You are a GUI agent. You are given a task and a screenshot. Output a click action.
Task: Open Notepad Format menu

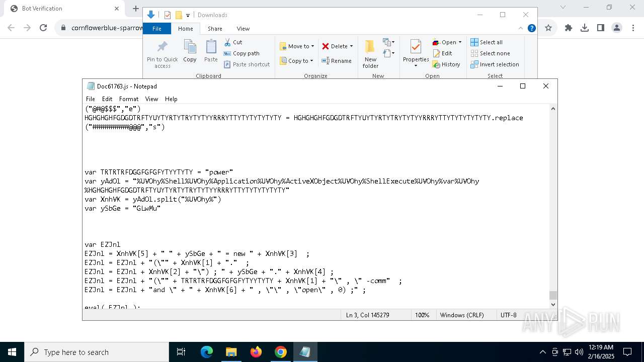point(129,99)
